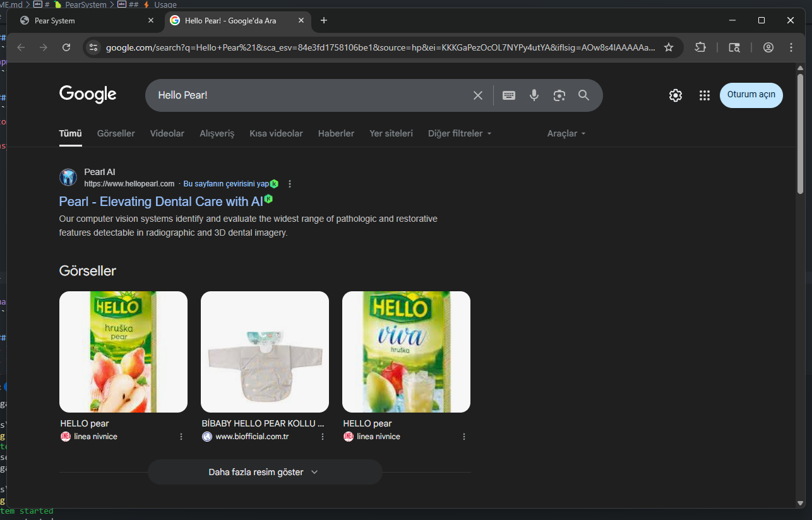812x520 pixels.
Task: Search by image with Google Lens icon
Action: [x=559, y=95]
